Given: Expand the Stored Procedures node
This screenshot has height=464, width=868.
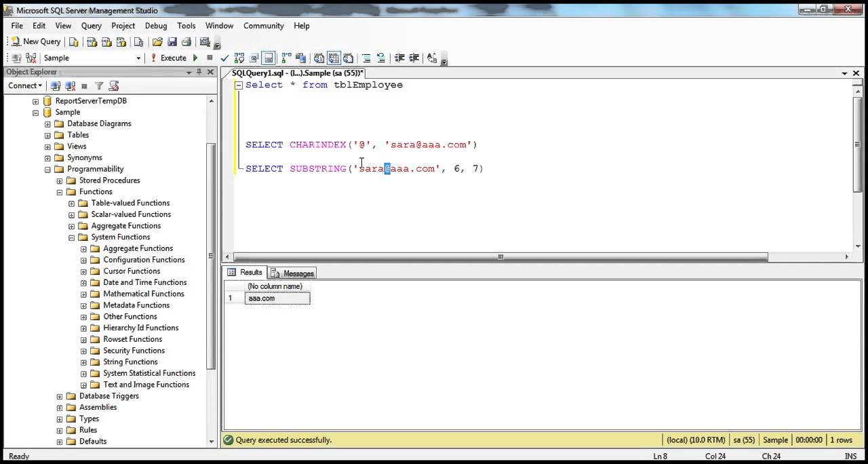Looking at the screenshot, I should coord(60,180).
